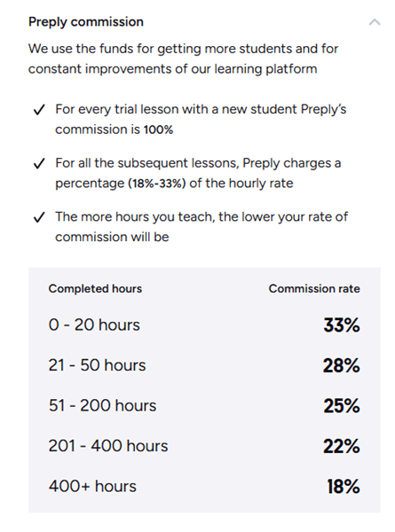This screenshot has height=532, width=395.
Task: Click the 18% commission rate value
Action: click(343, 487)
